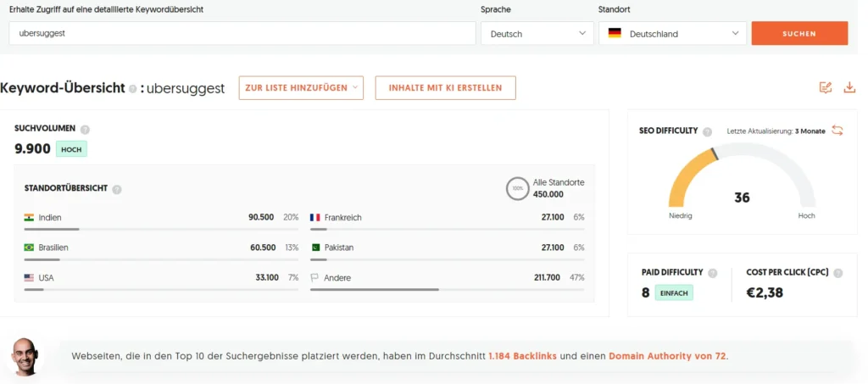Click Inhalte mit KI erstellen button

(445, 88)
